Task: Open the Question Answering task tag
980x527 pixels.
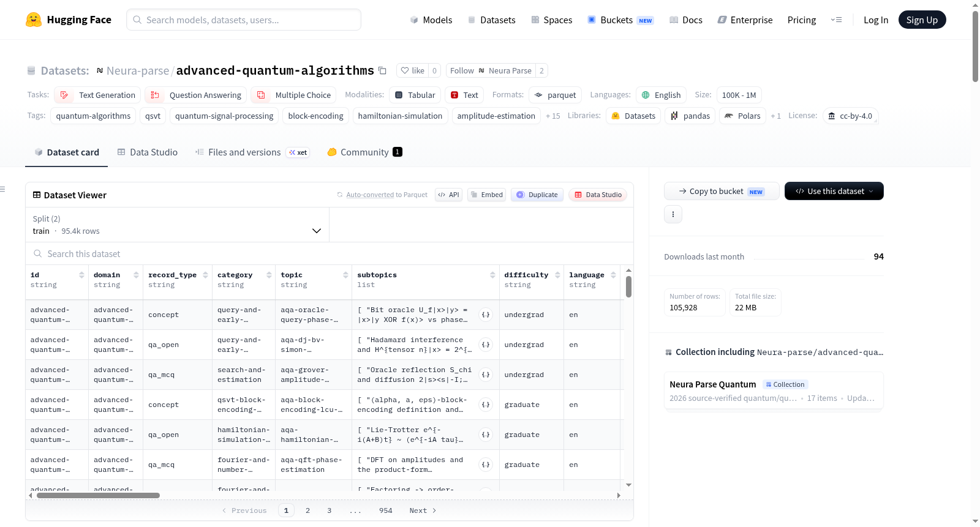Action: [x=195, y=95]
